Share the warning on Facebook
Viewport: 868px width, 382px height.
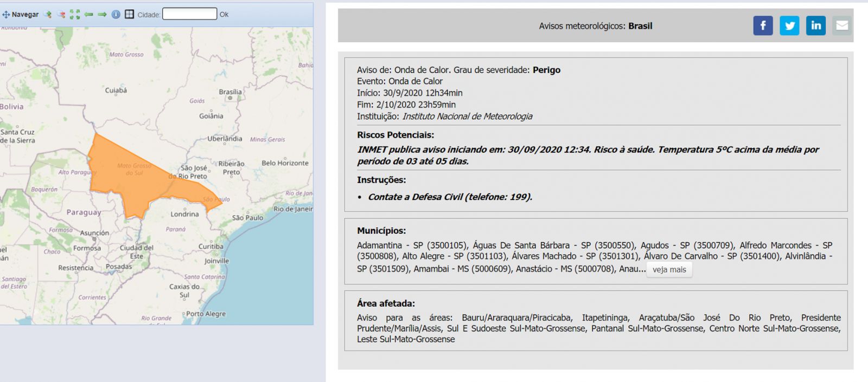coord(763,25)
